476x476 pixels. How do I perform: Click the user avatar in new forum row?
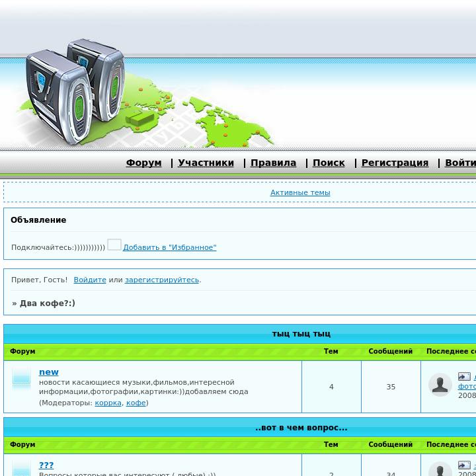[440, 385]
